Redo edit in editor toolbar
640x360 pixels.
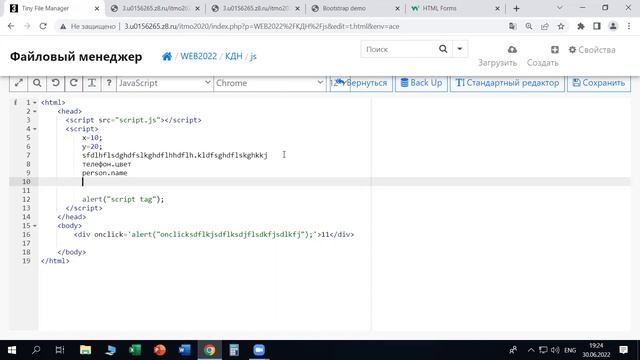73,83
